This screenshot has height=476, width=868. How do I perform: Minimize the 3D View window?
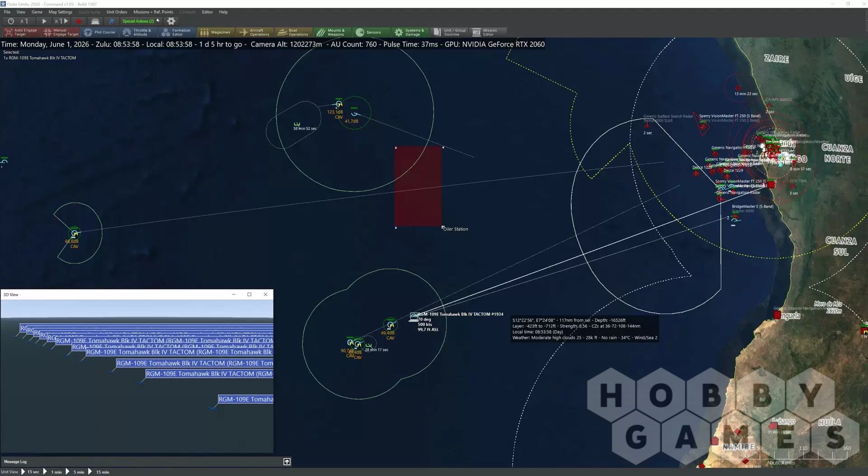(x=234, y=294)
